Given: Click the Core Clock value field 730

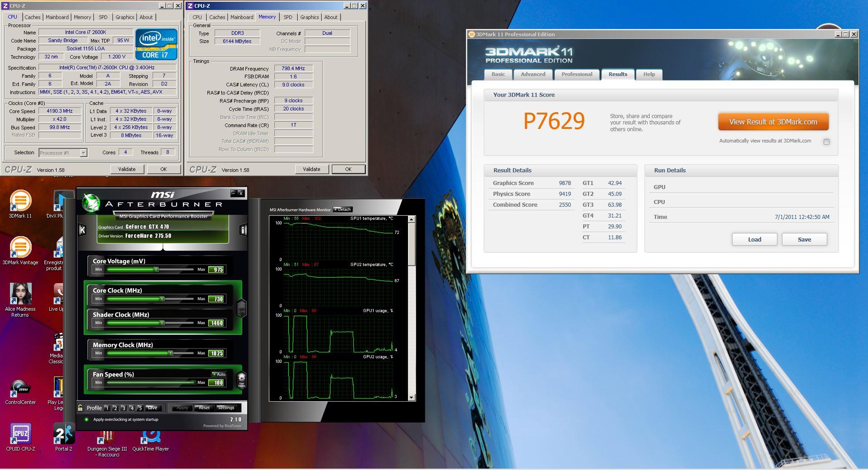Looking at the screenshot, I should click(216, 299).
